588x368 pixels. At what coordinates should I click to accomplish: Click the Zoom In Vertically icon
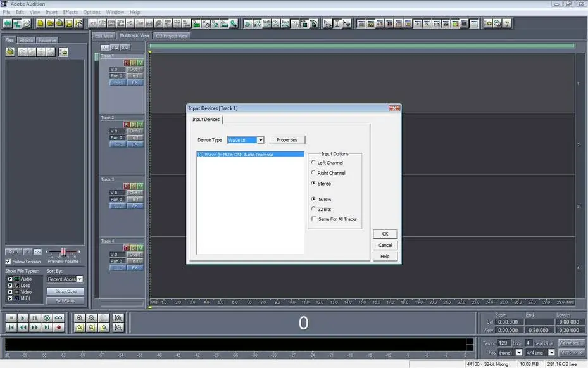[118, 318]
